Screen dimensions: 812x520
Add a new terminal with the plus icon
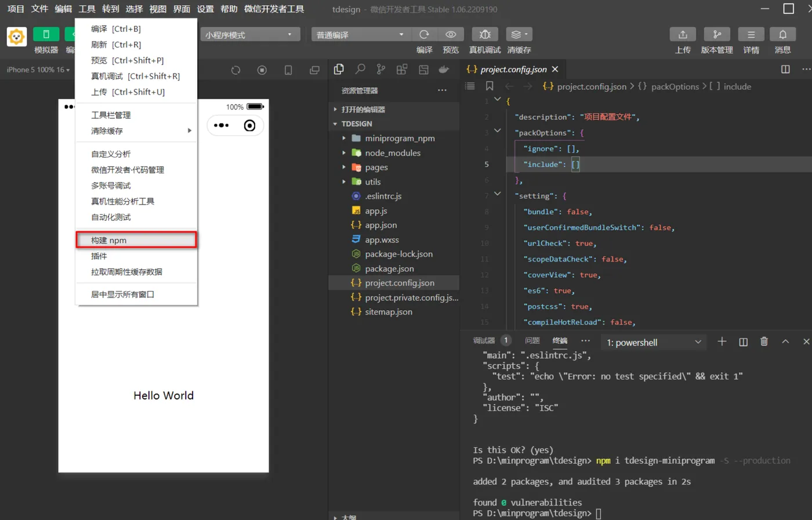coord(722,342)
